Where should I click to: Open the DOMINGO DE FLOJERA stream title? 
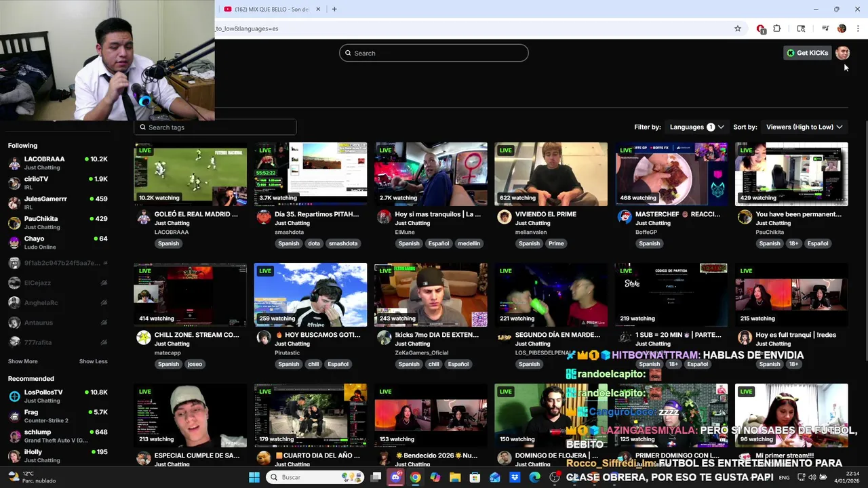(x=557, y=455)
